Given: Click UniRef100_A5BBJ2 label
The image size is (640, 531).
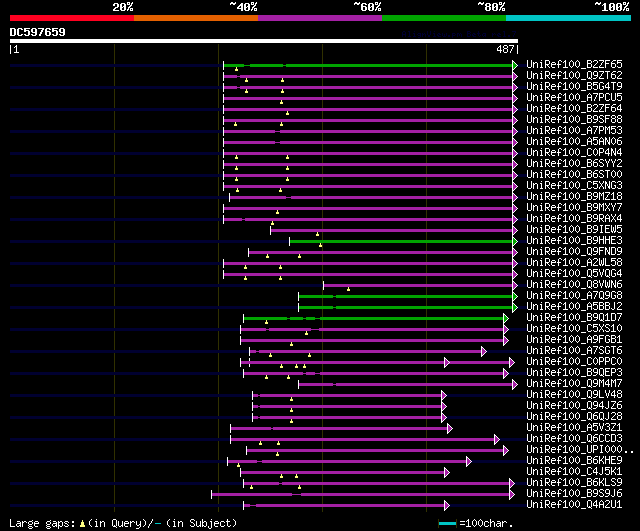Looking at the screenshot, I should click(x=574, y=307).
